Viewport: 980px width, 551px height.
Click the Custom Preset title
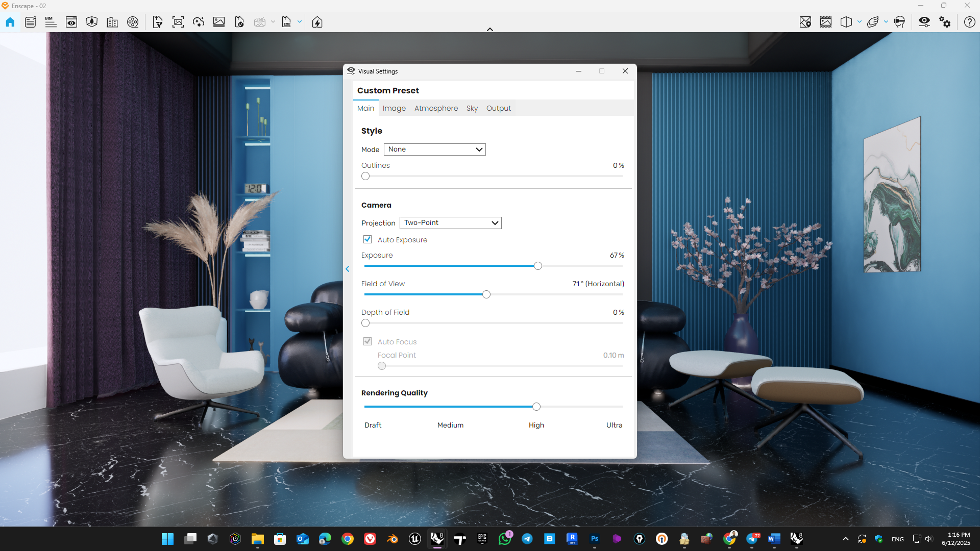(x=388, y=90)
